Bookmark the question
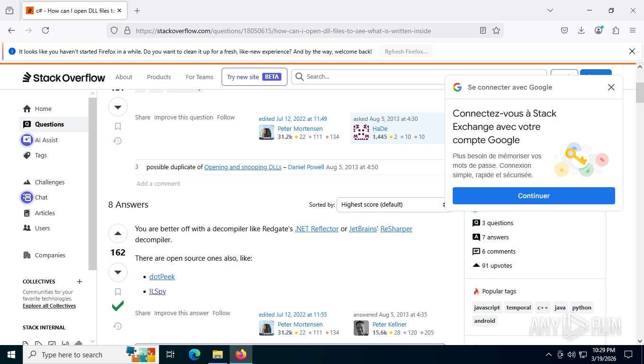This screenshot has height=364, width=644. tap(118, 127)
